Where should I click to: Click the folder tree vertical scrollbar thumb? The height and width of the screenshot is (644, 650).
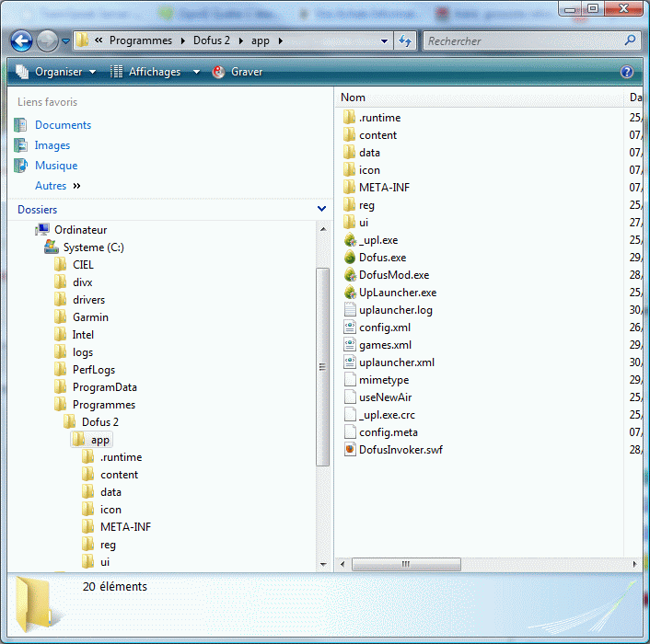pos(322,367)
